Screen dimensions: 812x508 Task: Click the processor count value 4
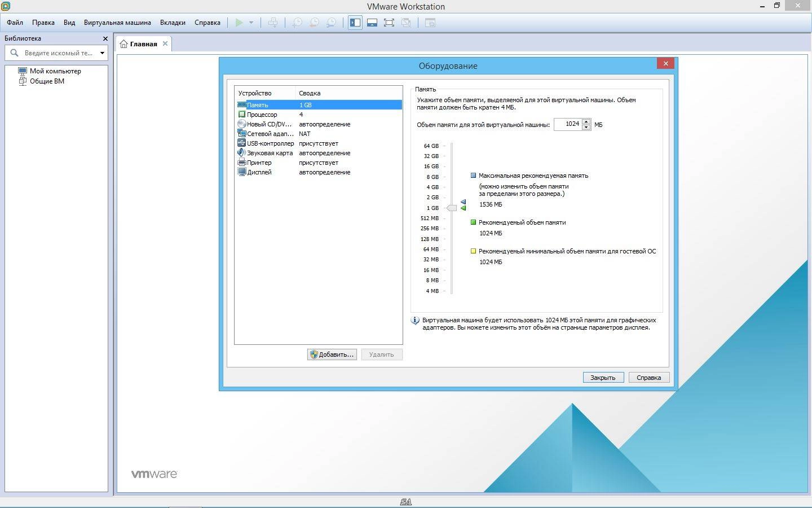pyautogui.click(x=301, y=115)
